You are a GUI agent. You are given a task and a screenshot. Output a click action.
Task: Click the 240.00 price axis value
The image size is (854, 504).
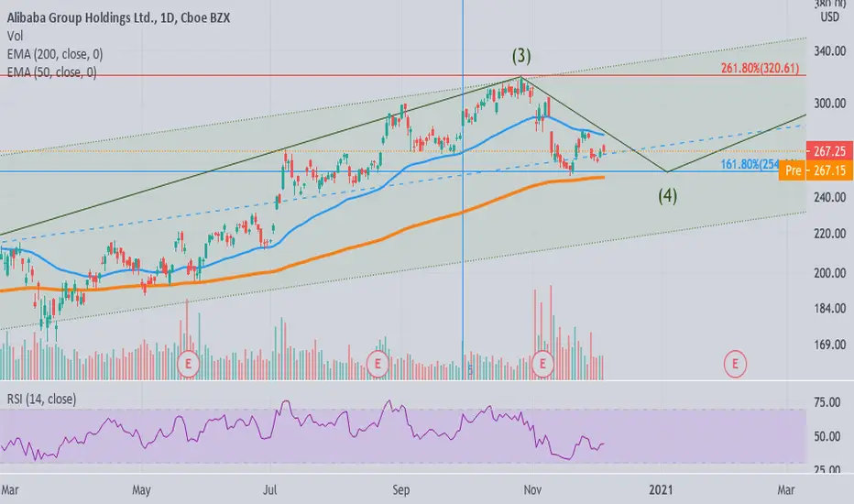tap(829, 197)
